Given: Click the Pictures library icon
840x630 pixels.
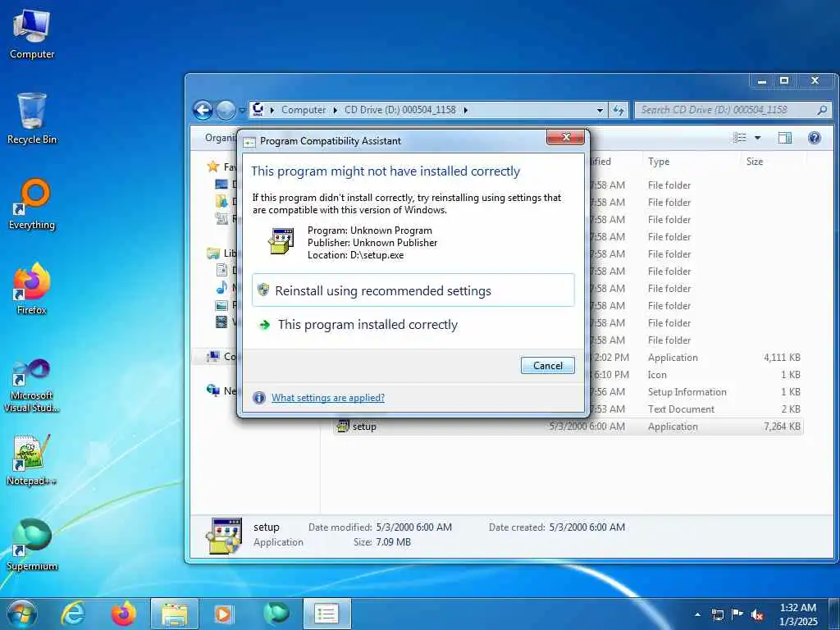Looking at the screenshot, I should (x=221, y=305).
